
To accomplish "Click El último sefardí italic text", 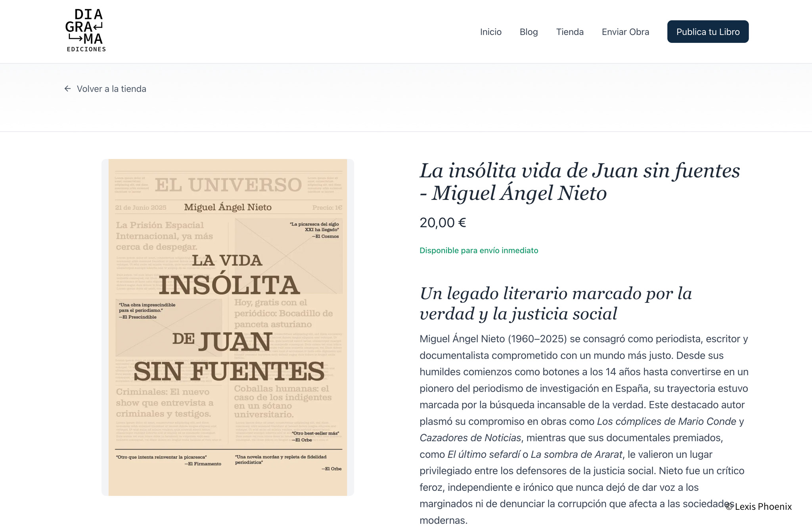I will pyautogui.click(x=483, y=454).
